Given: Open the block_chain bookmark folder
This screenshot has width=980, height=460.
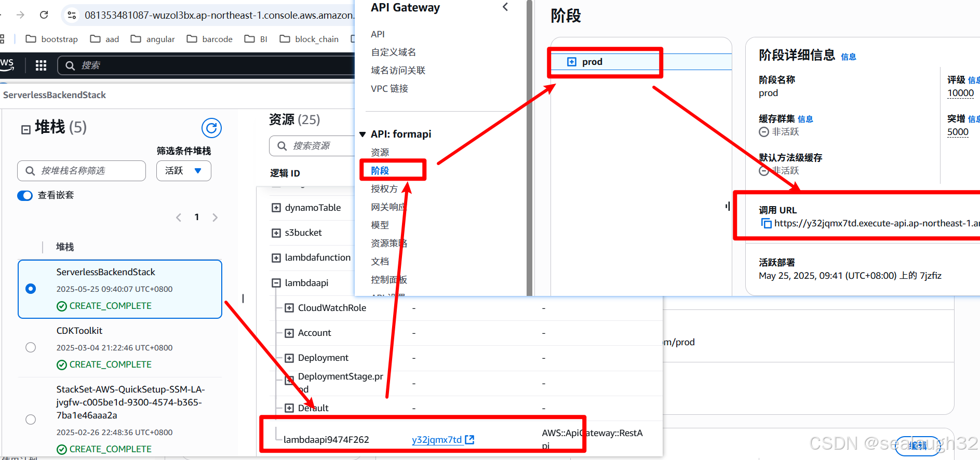Looking at the screenshot, I should 309,39.
